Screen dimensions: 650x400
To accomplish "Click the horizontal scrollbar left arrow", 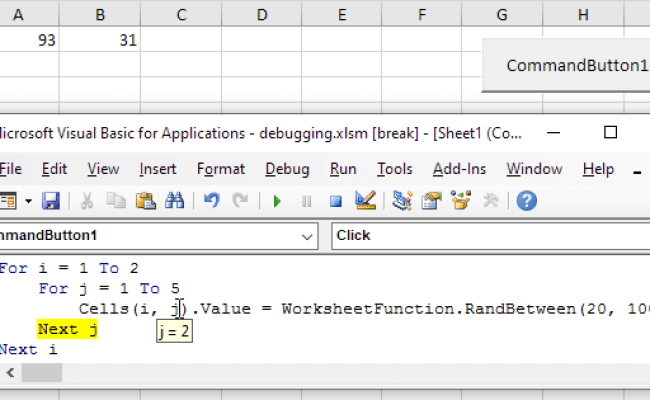I will point(11,373).
